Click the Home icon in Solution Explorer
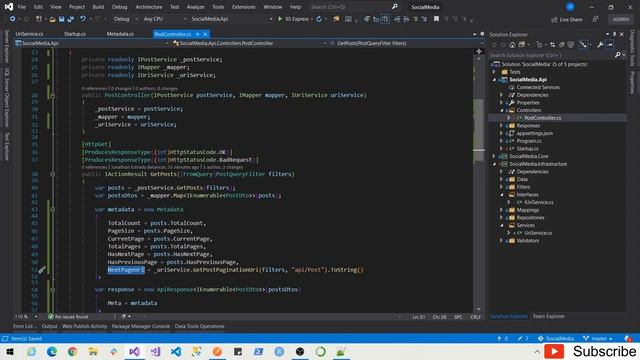The width and height of the screenshot is (640, 360). click(512, 45)
